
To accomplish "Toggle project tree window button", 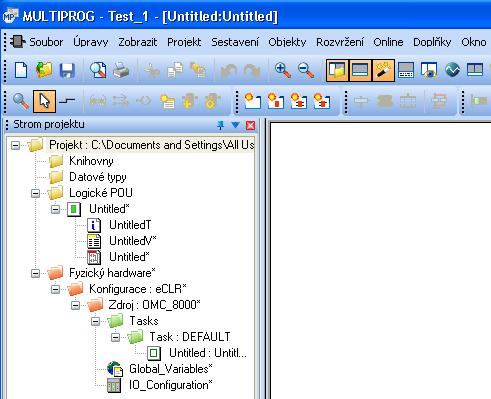I will [x=337, y=70].
